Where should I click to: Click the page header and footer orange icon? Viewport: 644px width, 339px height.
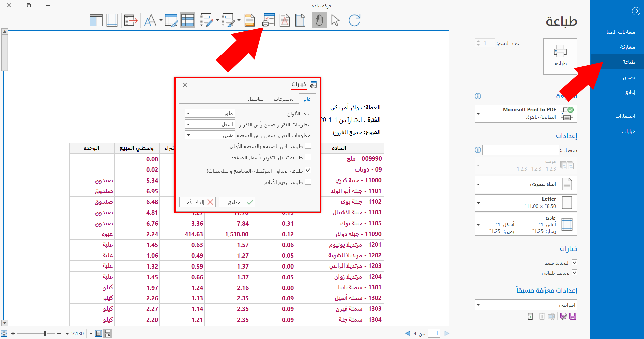click(x=250, y=20)
